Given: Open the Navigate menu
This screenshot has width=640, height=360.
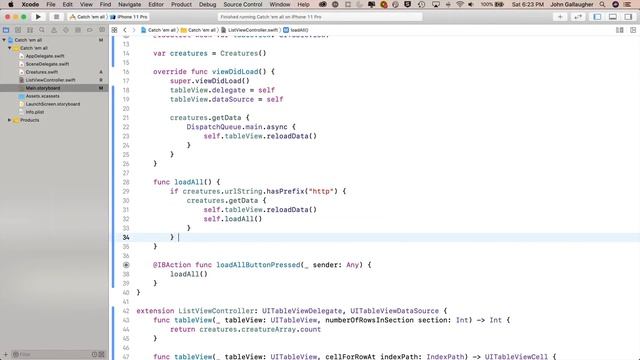Looking at the screenshot, I should [129, 4].
